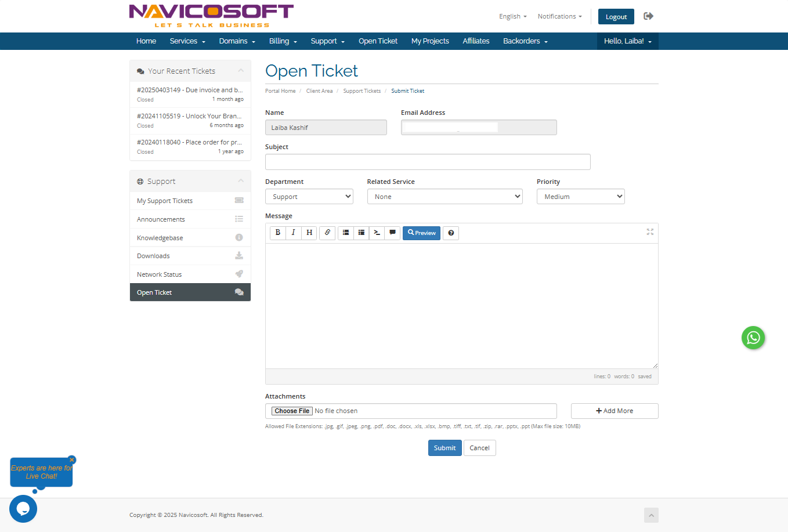788x532 pixels.
Task: Submit the support ticket
Action: click(444, 448)
